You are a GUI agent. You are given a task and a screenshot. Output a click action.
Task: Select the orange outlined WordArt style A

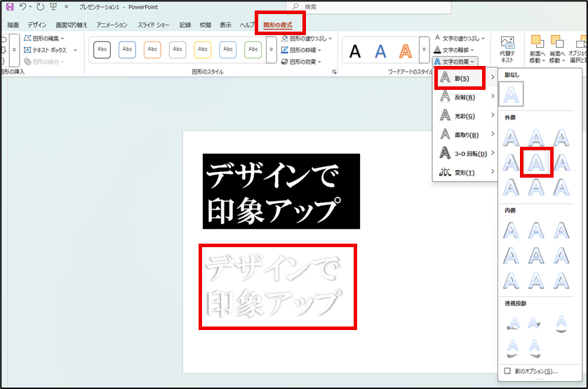coord(405,51)
